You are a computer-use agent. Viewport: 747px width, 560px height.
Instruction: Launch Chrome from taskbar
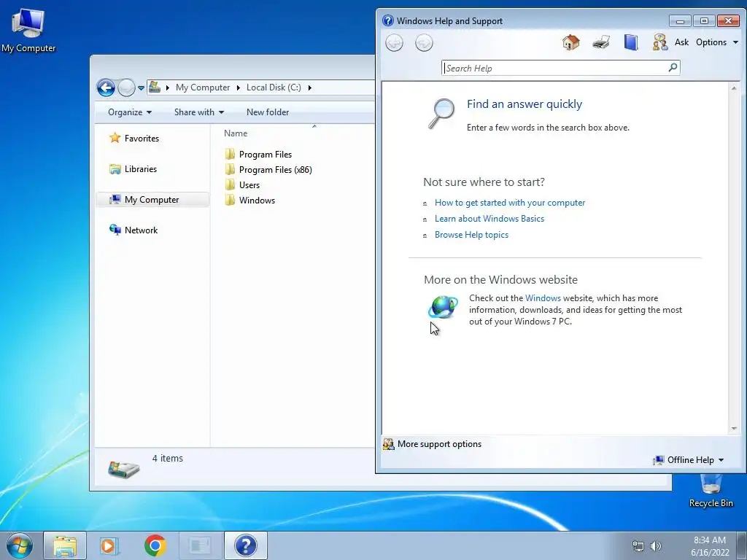[x=155, y=545]
